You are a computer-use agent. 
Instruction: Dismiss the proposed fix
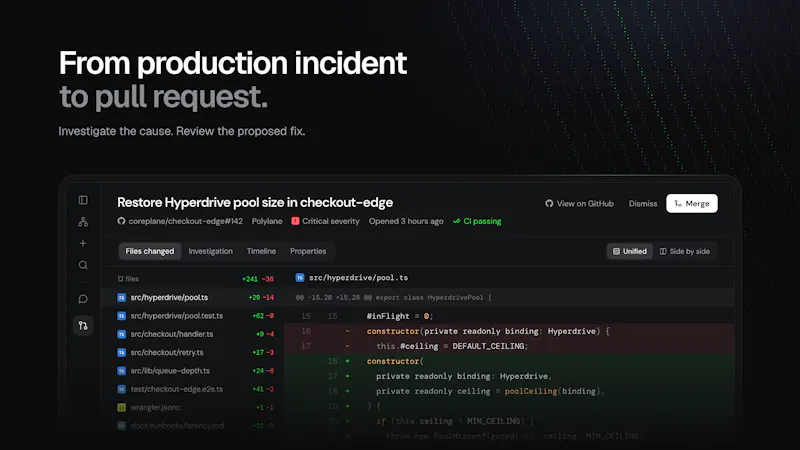click(x=643, y=204)
